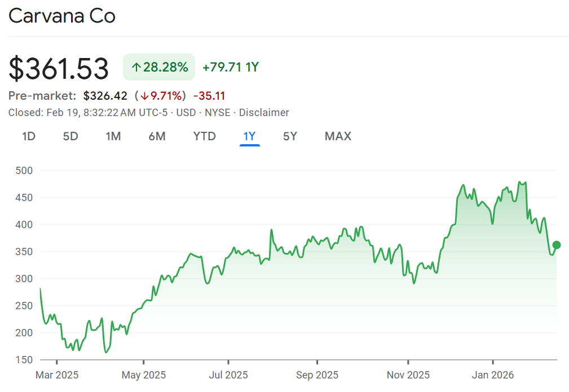Show the MAX time range chart
569x392 pixels.
pyautogui.click(x=338, y=136)
